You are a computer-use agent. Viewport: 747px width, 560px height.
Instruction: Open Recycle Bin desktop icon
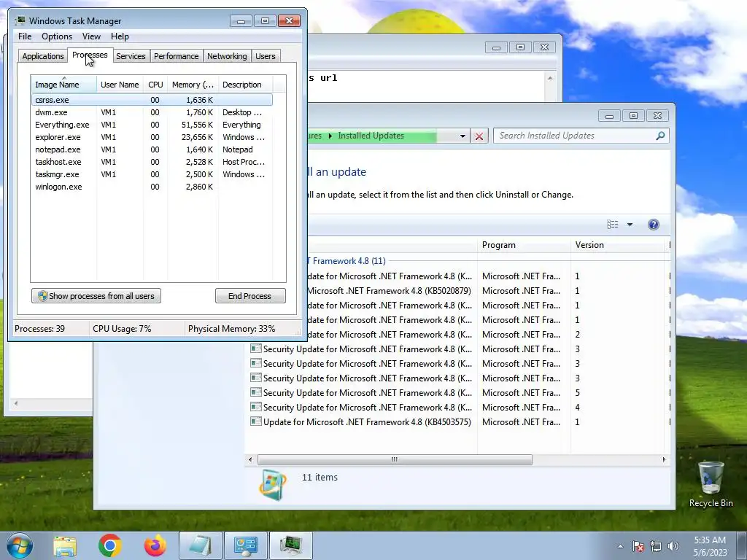pyautogui.click(x=711, y=484)
